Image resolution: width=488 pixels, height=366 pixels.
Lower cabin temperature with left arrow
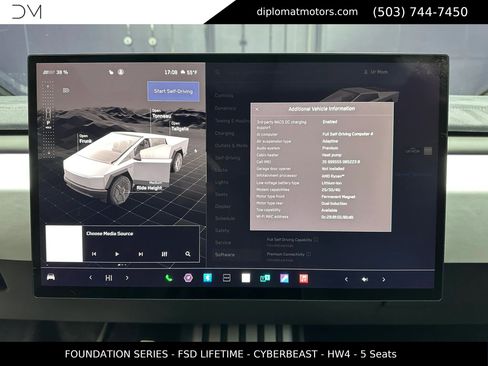click(90, 277)
